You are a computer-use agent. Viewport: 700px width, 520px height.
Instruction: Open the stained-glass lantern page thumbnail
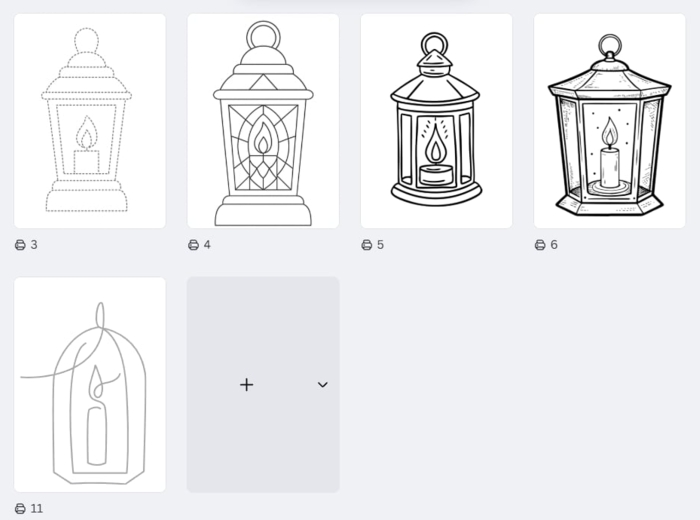[263, 121]
